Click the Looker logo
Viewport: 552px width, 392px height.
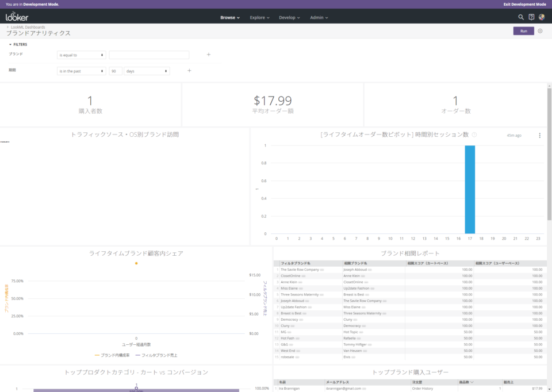coord(17,17)
